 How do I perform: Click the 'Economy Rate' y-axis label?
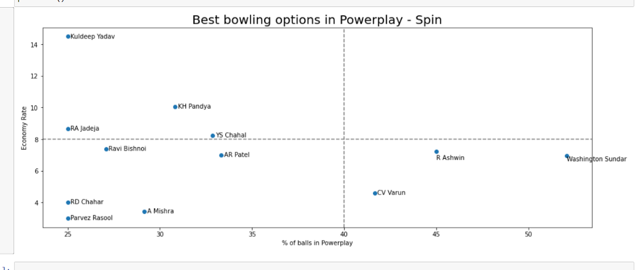[24, 128]
